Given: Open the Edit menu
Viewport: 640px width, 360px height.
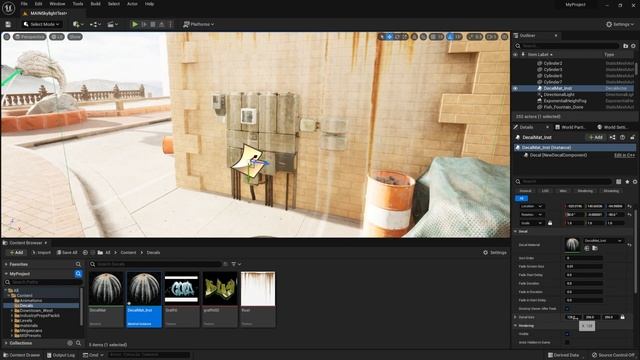Looking at the screenshot, I should click(x=38, y=4).
